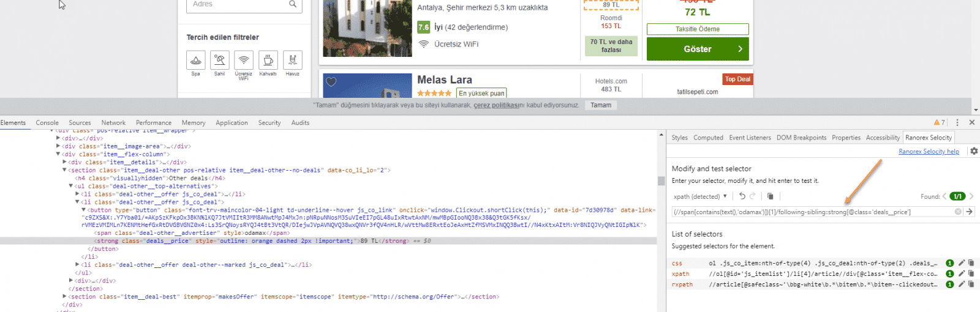This screenshot has width=980, height=312.
Task: Expand the item__image-area div node
Action: 58,146
